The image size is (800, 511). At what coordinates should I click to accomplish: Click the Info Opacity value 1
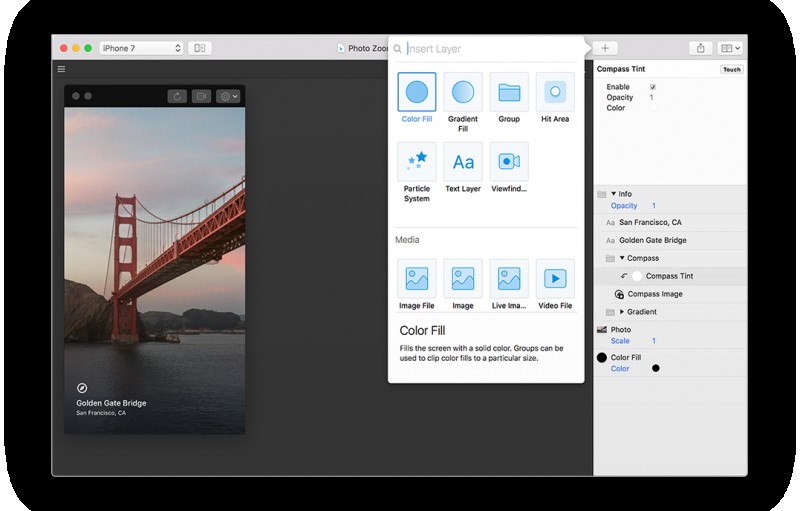pyautogui.click(x=654, y=206)
